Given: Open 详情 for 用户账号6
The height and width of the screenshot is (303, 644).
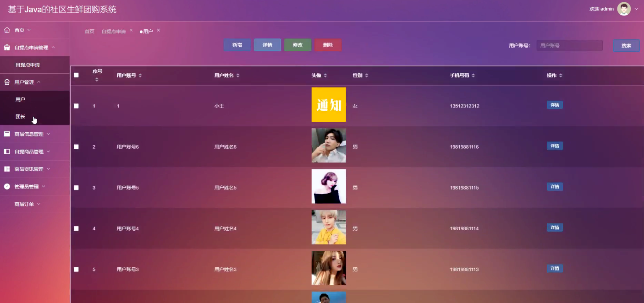Looking at the screenshot, I should pyautogui.click(x=555, y=146).
